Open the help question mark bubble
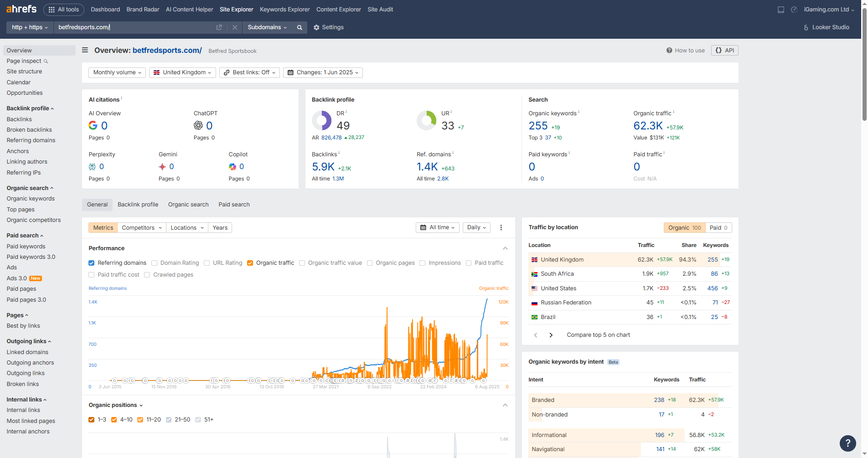 pos(847,443)
